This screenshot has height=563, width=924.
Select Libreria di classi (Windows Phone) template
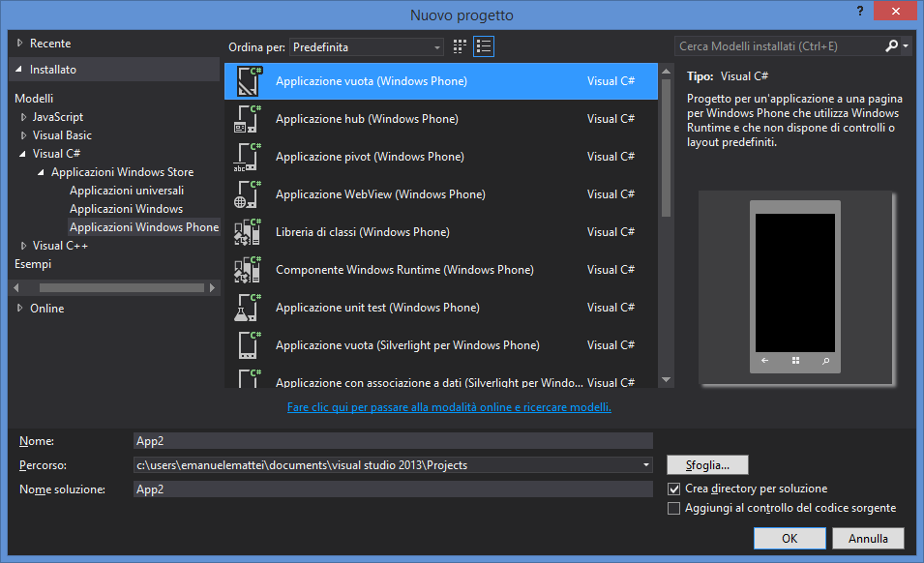coord(441,232)
